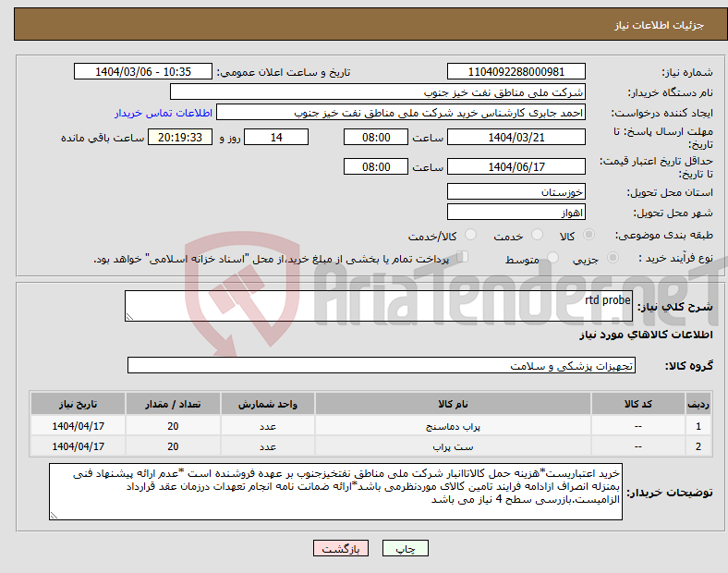Viewport: 728px width, 573px height.
Task: Select the کالا radio button
Action: (588, 235)
